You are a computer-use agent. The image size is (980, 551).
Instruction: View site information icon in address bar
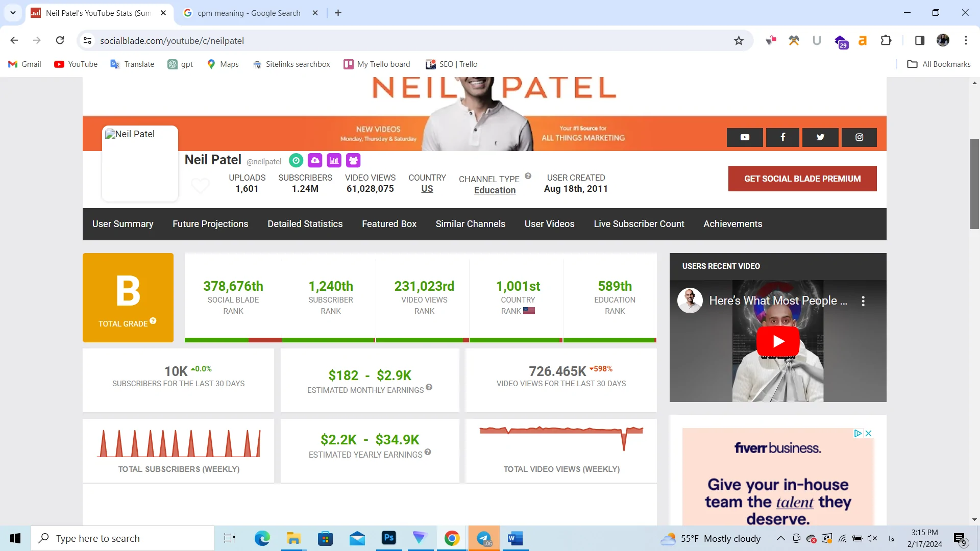click(88, 40)
